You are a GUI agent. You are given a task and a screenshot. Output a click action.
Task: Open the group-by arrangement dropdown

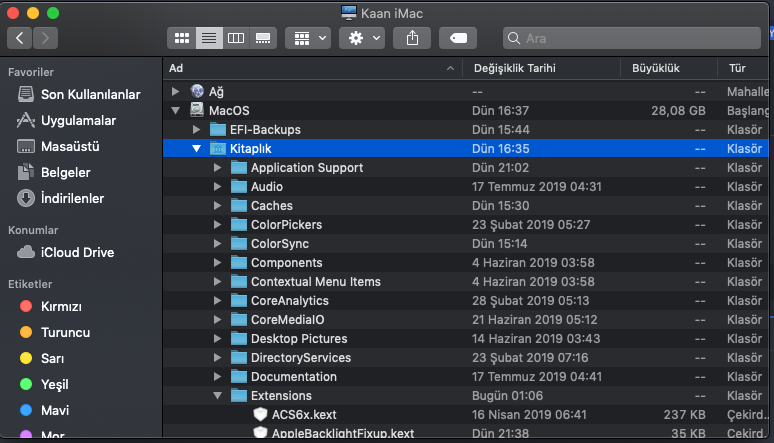tap(307, 38)
